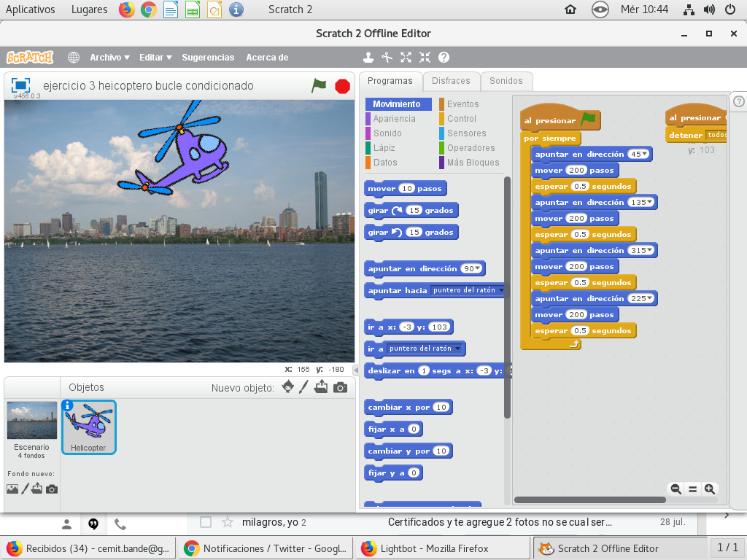Viewport: 747px width, 560px height.
Task: Open the Editar menu
Action: click(x=155, y=58)
